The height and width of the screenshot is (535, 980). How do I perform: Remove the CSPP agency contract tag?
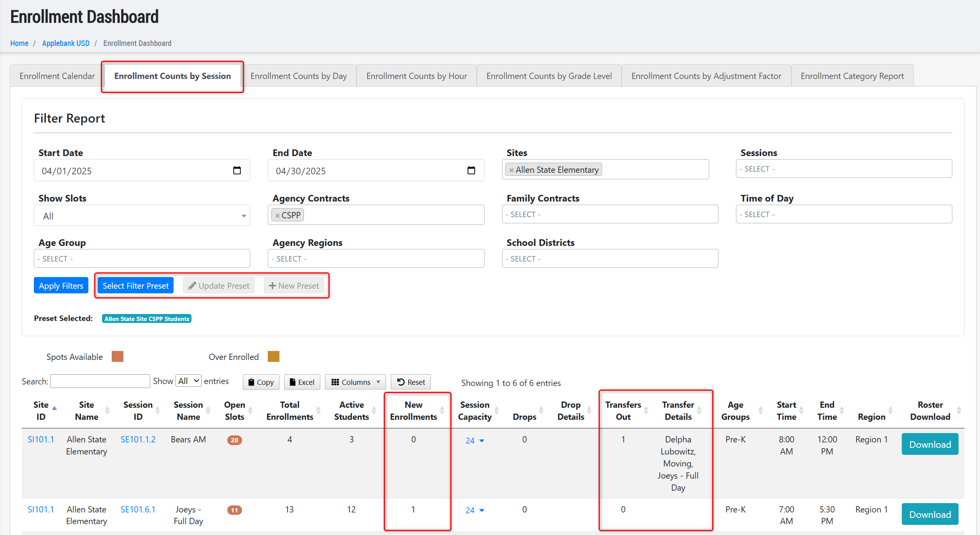click(277, 216)
